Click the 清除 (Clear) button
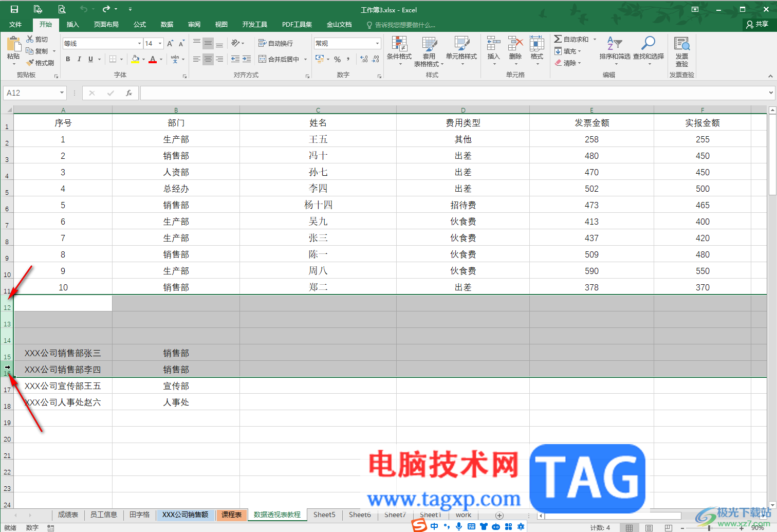 click(567, 63)
